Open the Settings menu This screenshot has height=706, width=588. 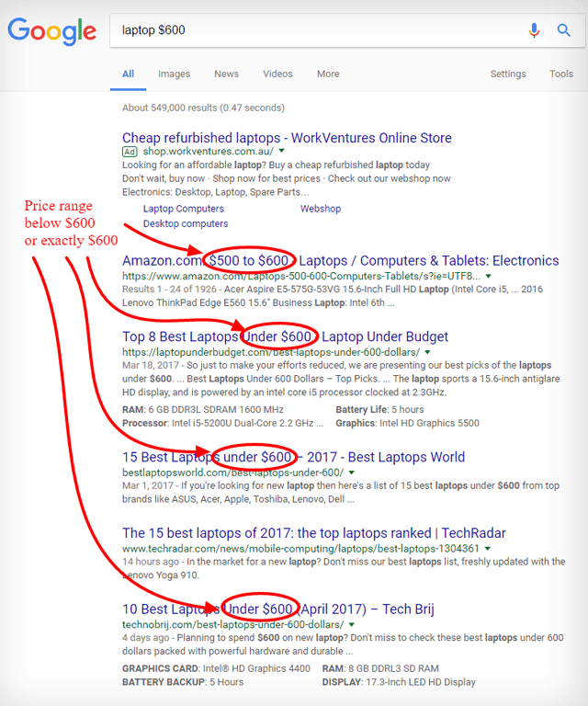(x=508, y=74)
